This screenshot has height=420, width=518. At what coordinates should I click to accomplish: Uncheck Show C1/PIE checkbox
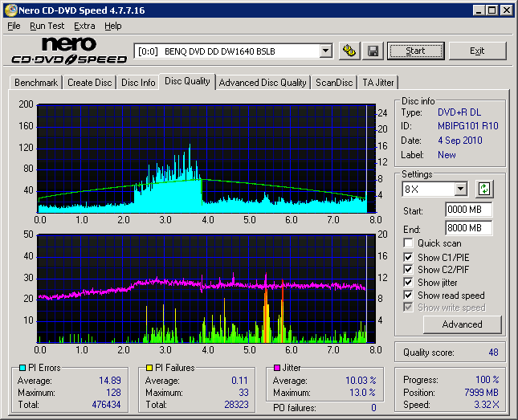click(409, 257)
